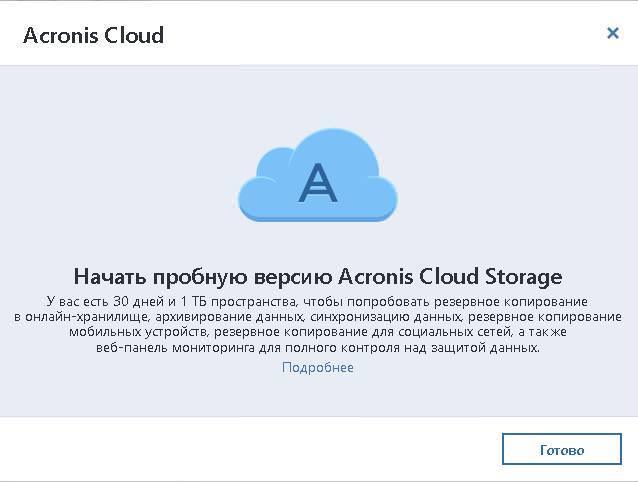This screenshot has height=482, width=638.
Task: Click text line starting "мобильных устройств"
Action: (318, 332)
